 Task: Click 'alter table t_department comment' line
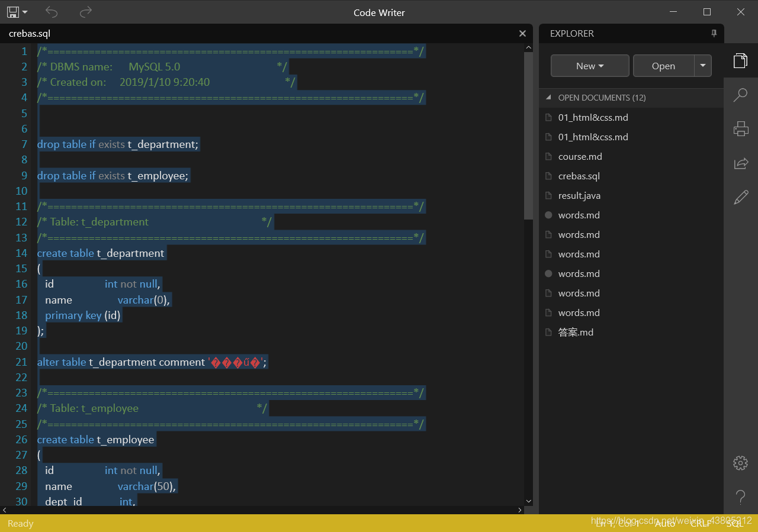coord(152,362)
